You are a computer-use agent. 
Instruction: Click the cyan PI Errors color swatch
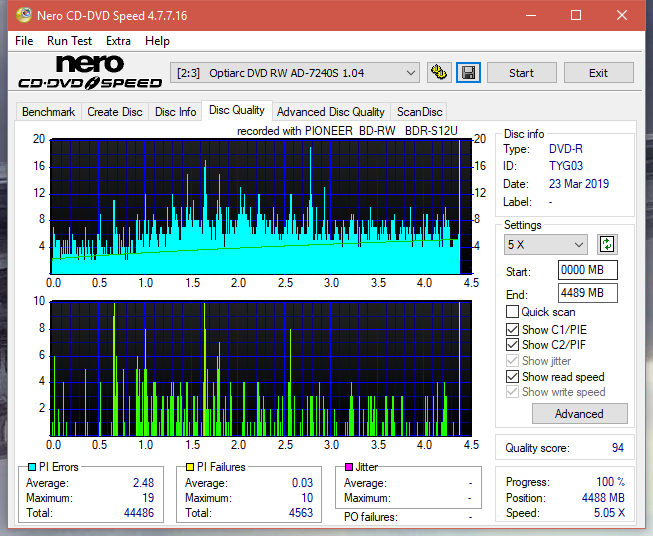click(32, 467)
